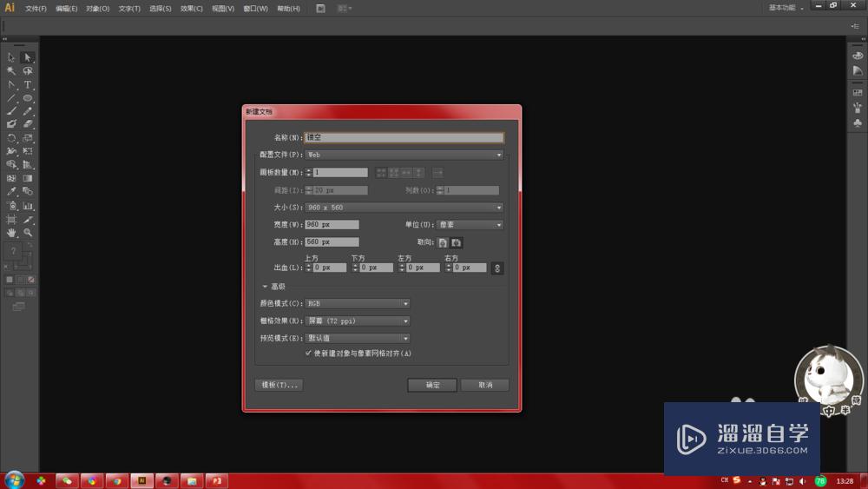Toggle the bleed link chain button

coord(497,268)
